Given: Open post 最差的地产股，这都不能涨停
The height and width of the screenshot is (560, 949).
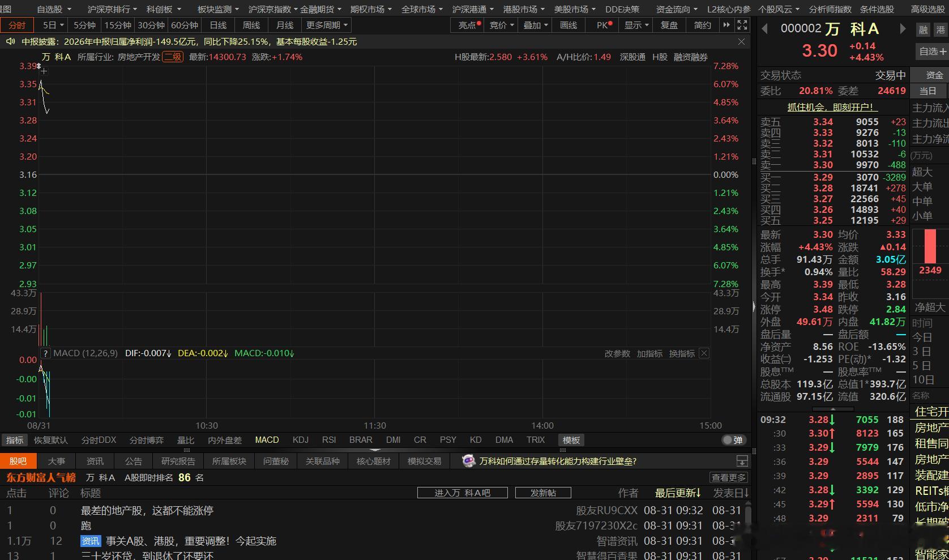Looking at the screenshot, I should coord(147,510).
